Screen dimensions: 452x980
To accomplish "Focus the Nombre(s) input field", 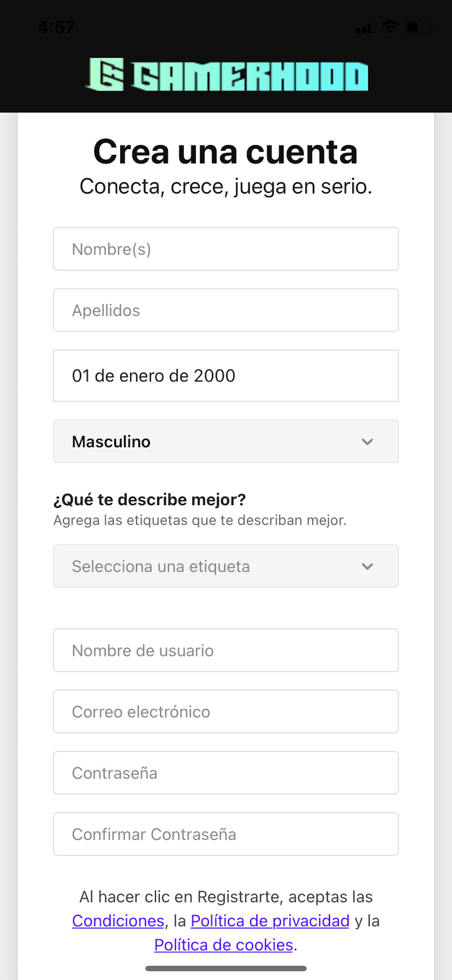I will [x=226, y=249].
